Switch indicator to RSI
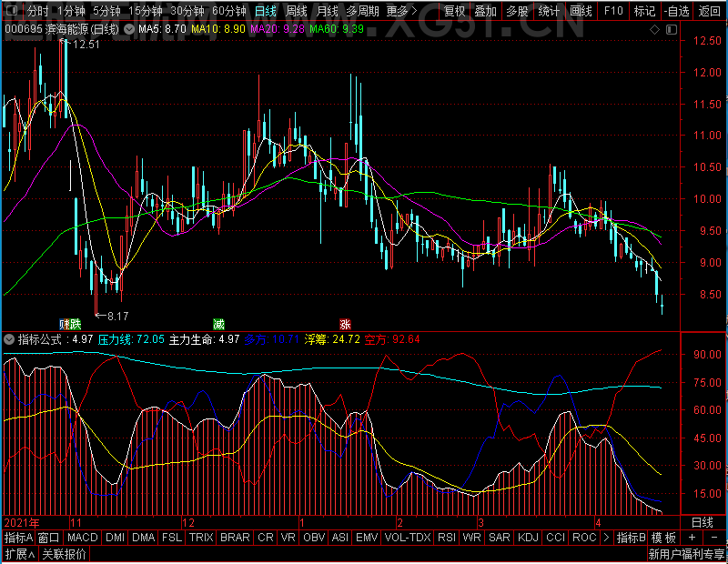Viewport: 728px width, 564px height. [447, 538]
